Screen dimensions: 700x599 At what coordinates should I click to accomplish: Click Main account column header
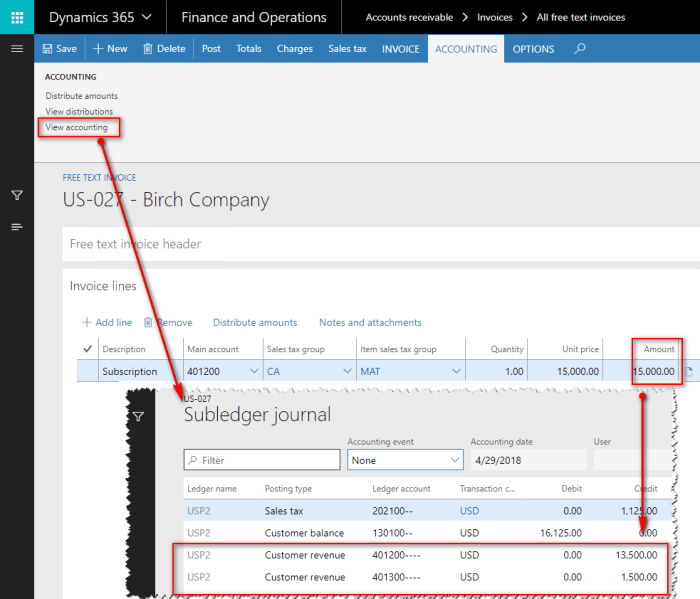pos(213,349)
